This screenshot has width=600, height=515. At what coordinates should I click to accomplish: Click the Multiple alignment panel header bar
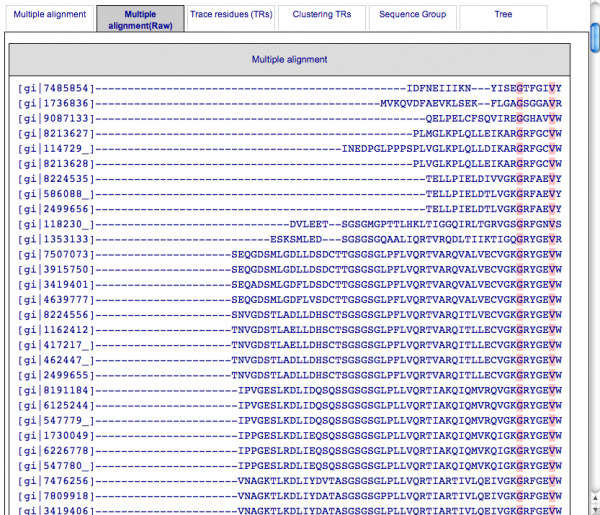[289, 60]
